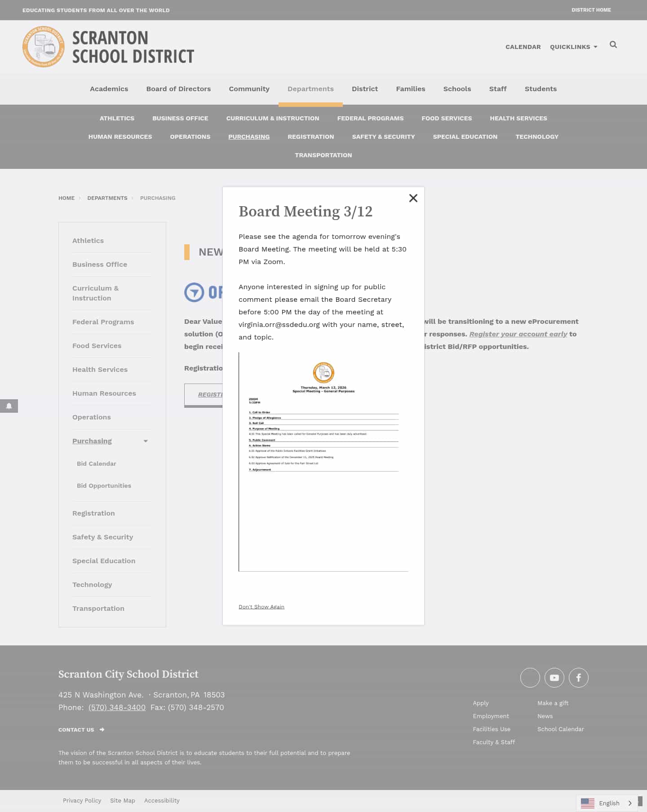Open Purchasing in gray submenu
Viewport: 647px width, 812px height.
click(x=249, y=137)
